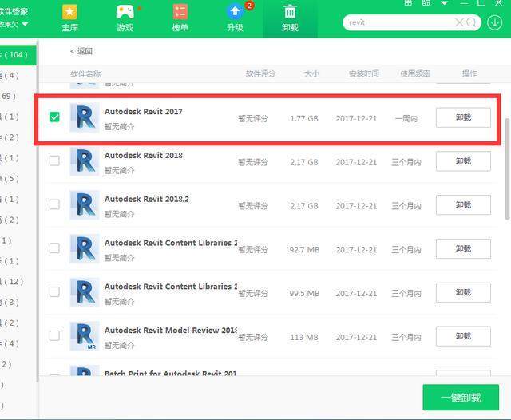Click the 92.7 MB Content Libraries icon
This screenshot has height=420, width=511.
coord(85,248)
